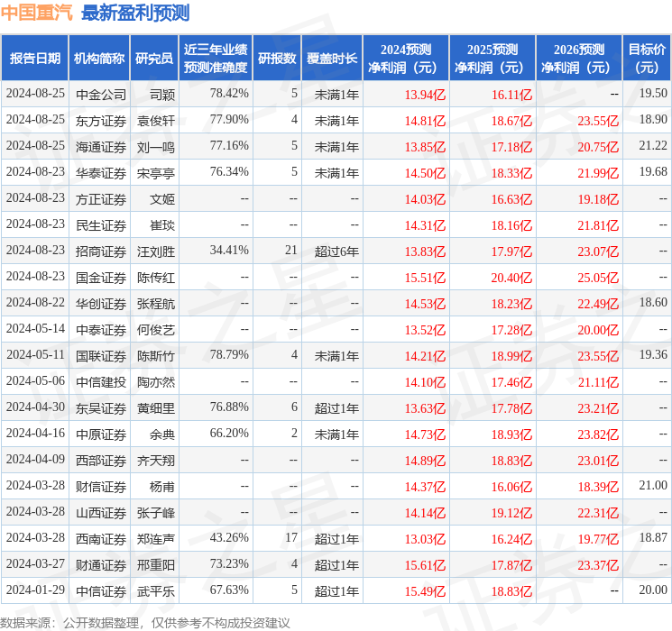
Task: Select the 山西证券 institution cell
Action: click(x=101, y=513)
